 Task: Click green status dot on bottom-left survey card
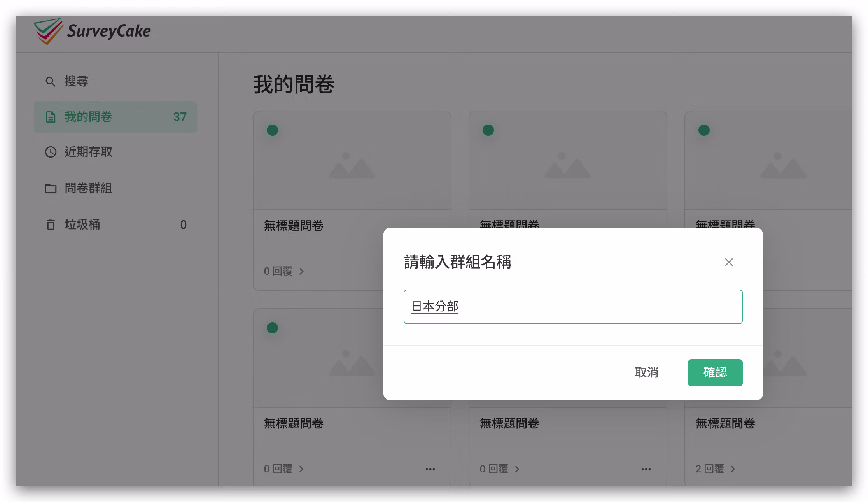[x=272, y=328]
